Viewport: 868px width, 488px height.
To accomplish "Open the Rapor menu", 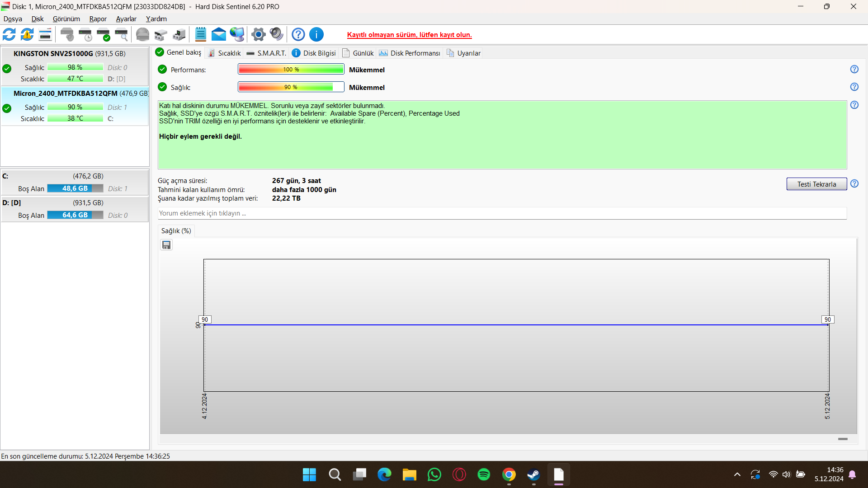I will tap(98, 19).
